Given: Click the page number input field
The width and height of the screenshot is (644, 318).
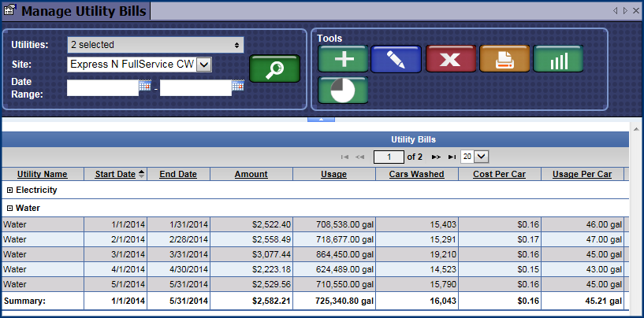Looking at the screenshot, I should pos(389,157).
